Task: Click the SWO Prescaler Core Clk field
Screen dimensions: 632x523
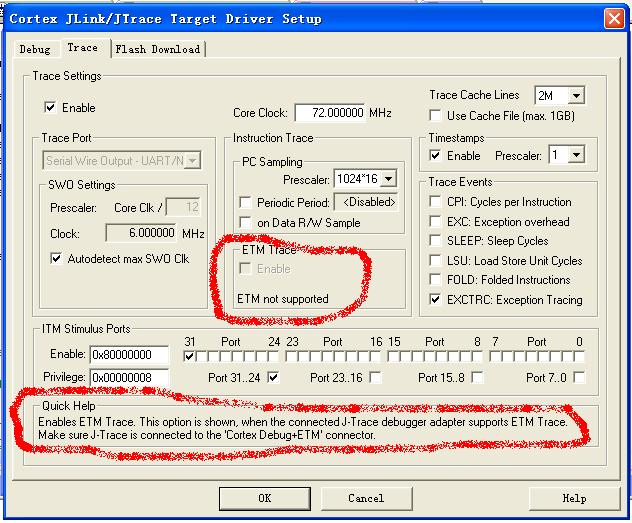Action: click(x=183, y=208)
